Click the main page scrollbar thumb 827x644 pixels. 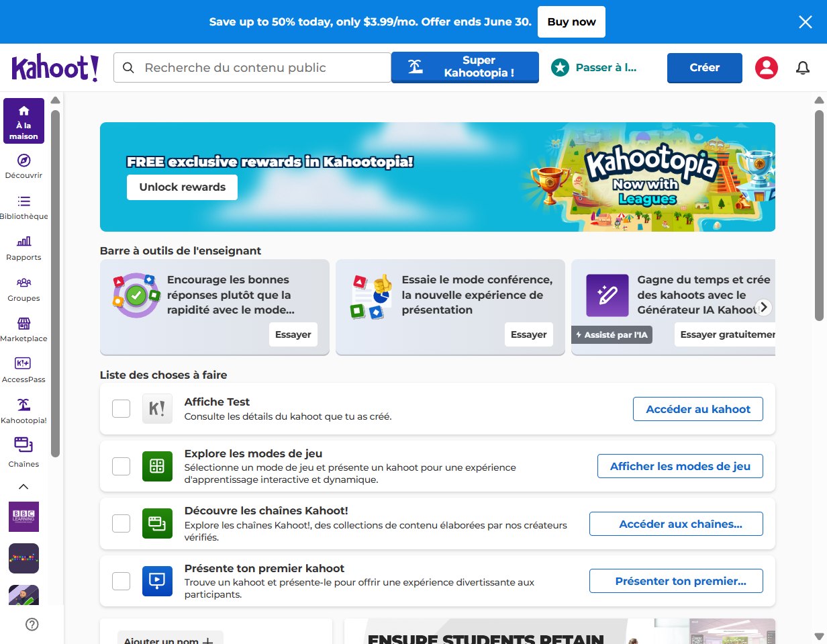click(x=818, y=215)
